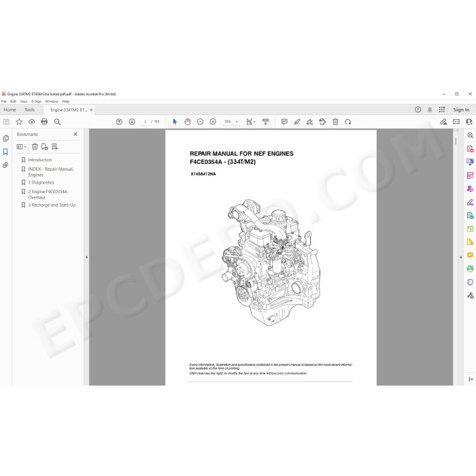Zoom out with minus icon
Screen dimensions: 476x476
coord(200,122)
